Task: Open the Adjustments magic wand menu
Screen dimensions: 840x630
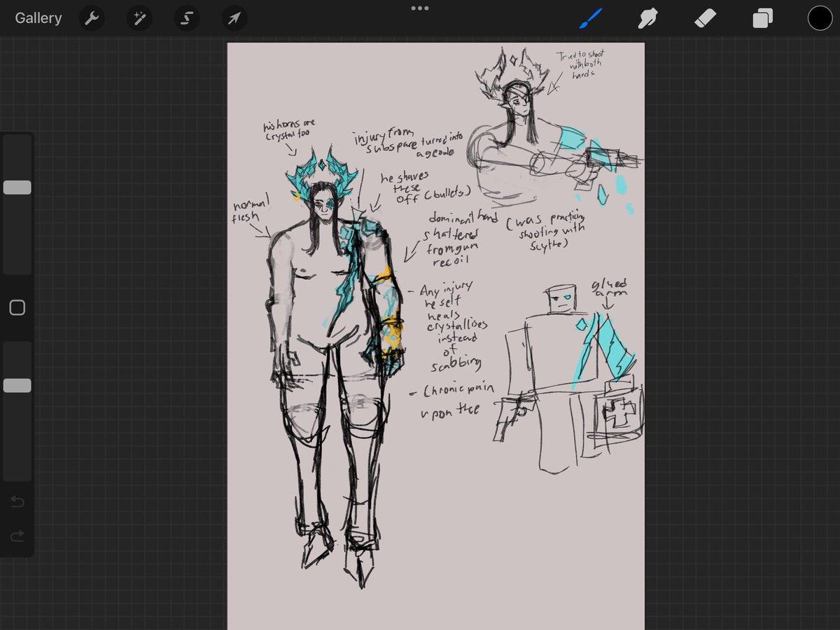Action: pyautogui.click(x=139, y=18)
